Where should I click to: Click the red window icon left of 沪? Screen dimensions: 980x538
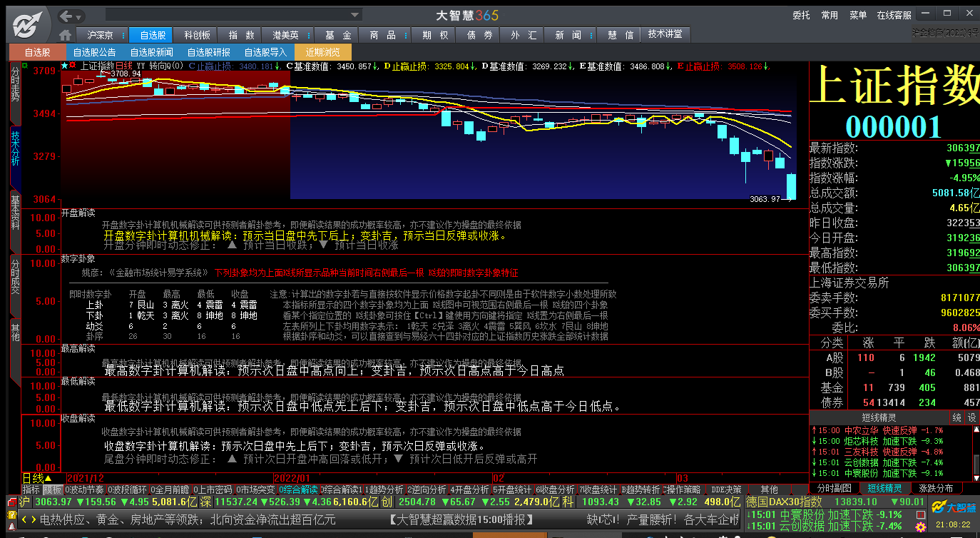(11, 502)
